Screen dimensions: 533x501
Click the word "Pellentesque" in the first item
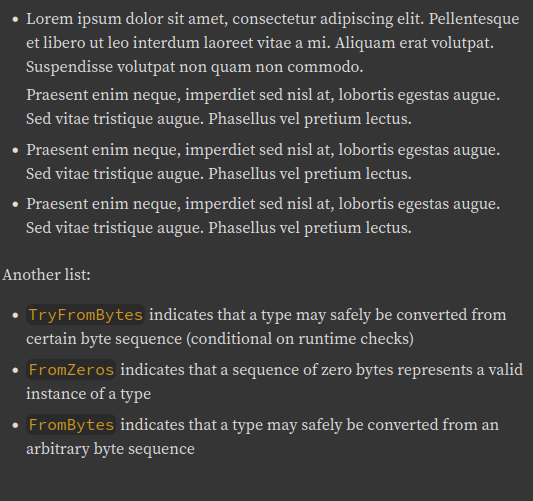coord(474,19)
